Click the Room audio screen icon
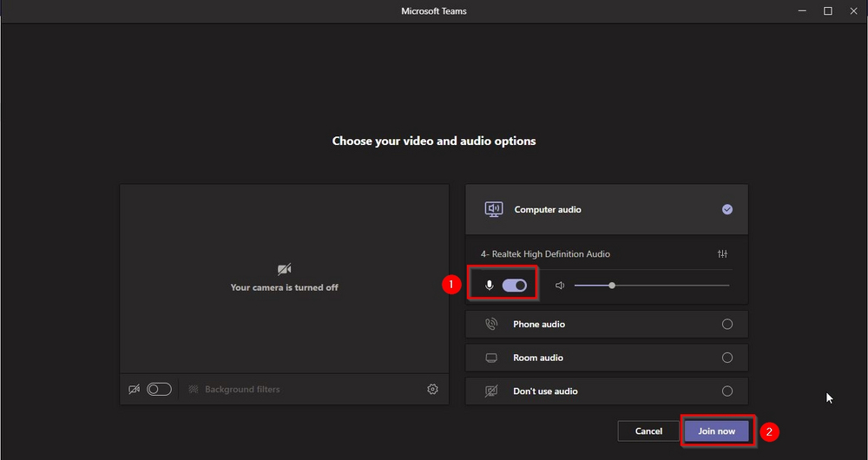The height and width of the screenshot is (460, 868). click(491, 358)
